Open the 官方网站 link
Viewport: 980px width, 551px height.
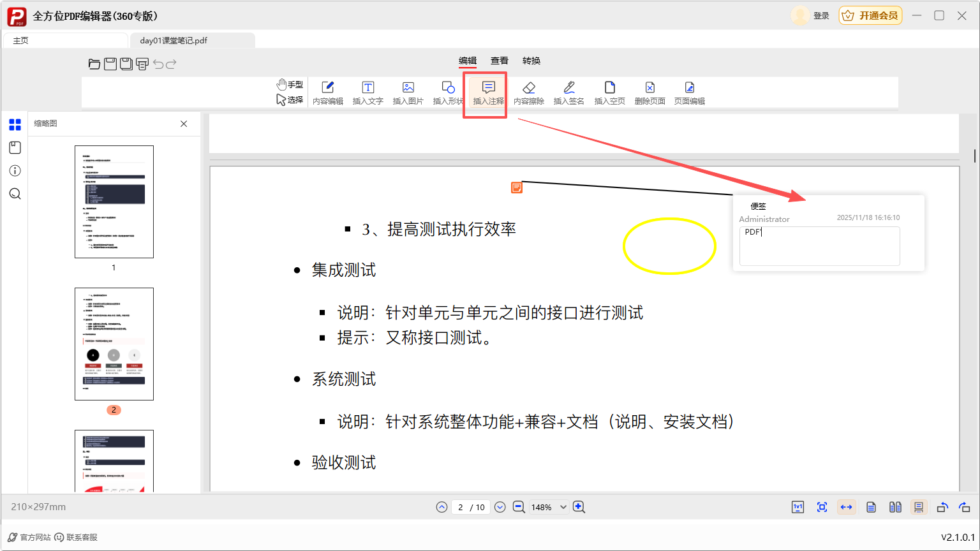tap(29, 537)
